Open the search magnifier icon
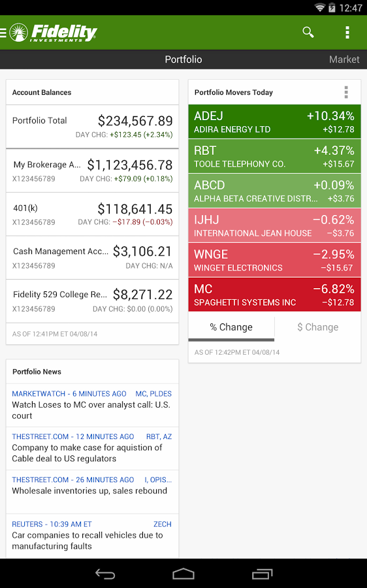The height and width of the screenshot is (588, 367). click(308, 32)
